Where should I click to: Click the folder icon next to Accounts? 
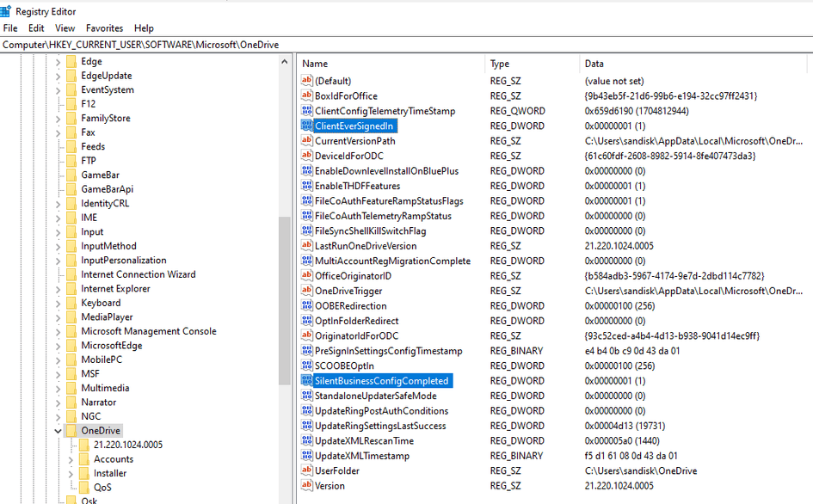[x=86, y=458]
